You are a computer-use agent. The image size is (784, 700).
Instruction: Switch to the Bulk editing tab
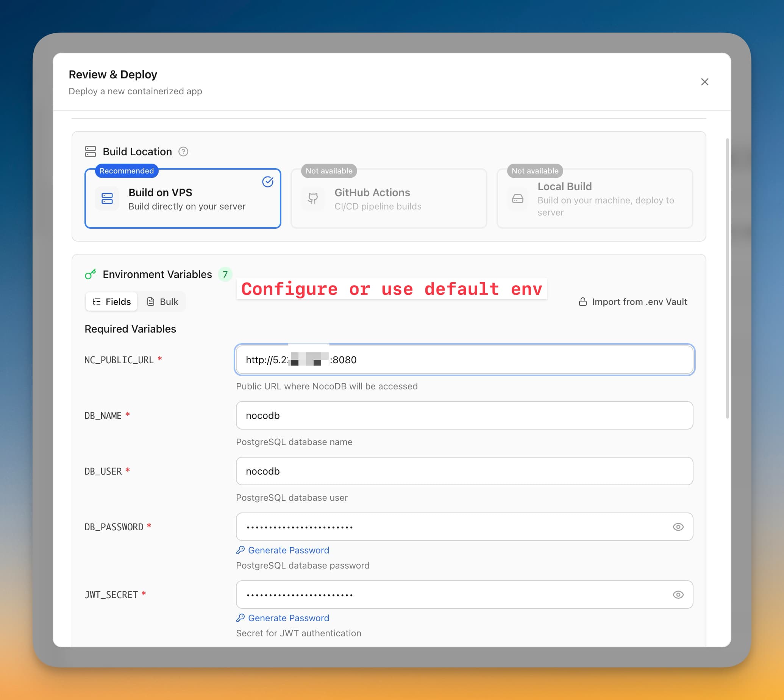pyautogui.click(x=162, y=302)
